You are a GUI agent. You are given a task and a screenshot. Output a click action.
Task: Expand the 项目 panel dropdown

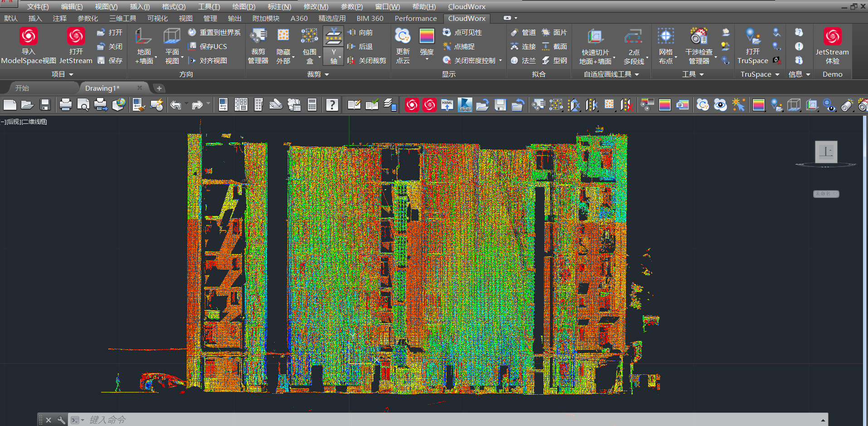63,74
